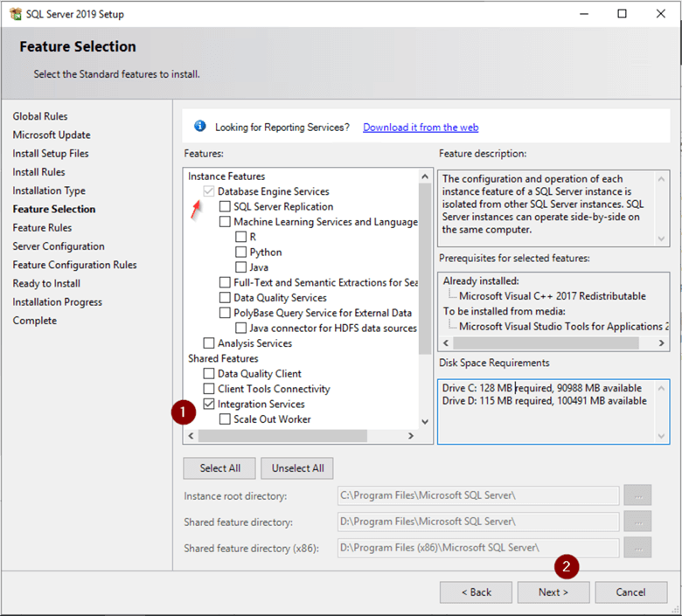Browse for the instance root directory

(637, 495)
